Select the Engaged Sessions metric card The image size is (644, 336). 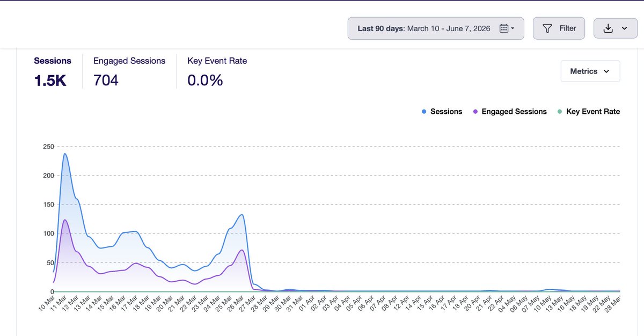(x=129, y=71)
